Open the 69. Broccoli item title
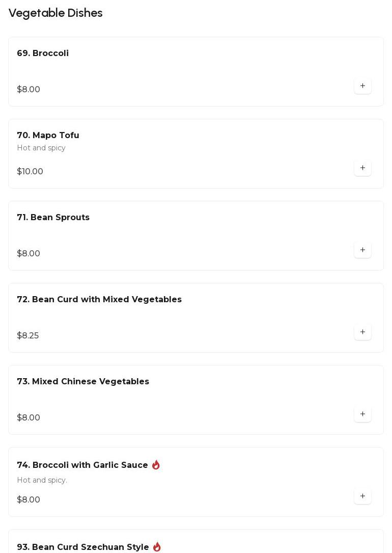Image resolution: width=392 pixels, height=553 pixels. pos(43,54)
